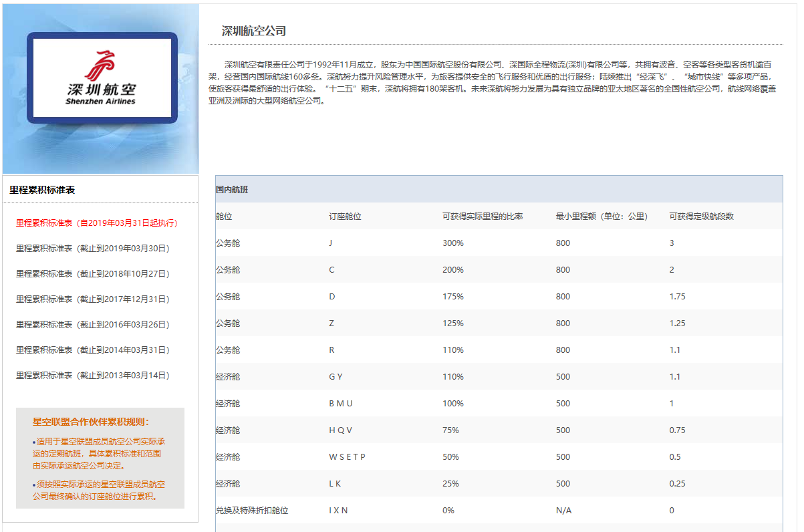Open 里程累积标准表 截止到2018年10月27日 link

(x=93, y=273)
